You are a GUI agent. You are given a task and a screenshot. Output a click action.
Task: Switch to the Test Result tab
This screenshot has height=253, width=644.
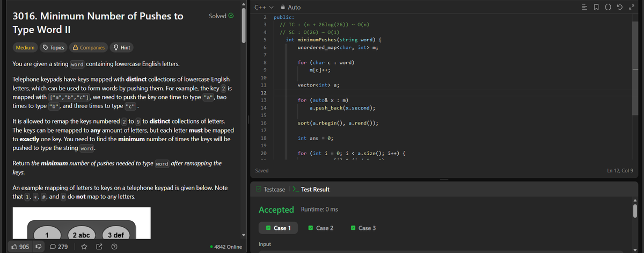tap(311, 190)
